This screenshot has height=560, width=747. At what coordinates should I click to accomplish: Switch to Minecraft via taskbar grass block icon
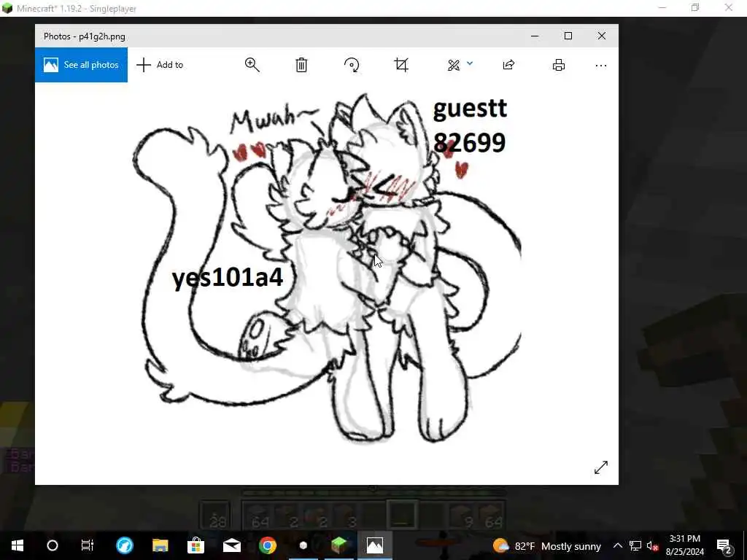339,545
